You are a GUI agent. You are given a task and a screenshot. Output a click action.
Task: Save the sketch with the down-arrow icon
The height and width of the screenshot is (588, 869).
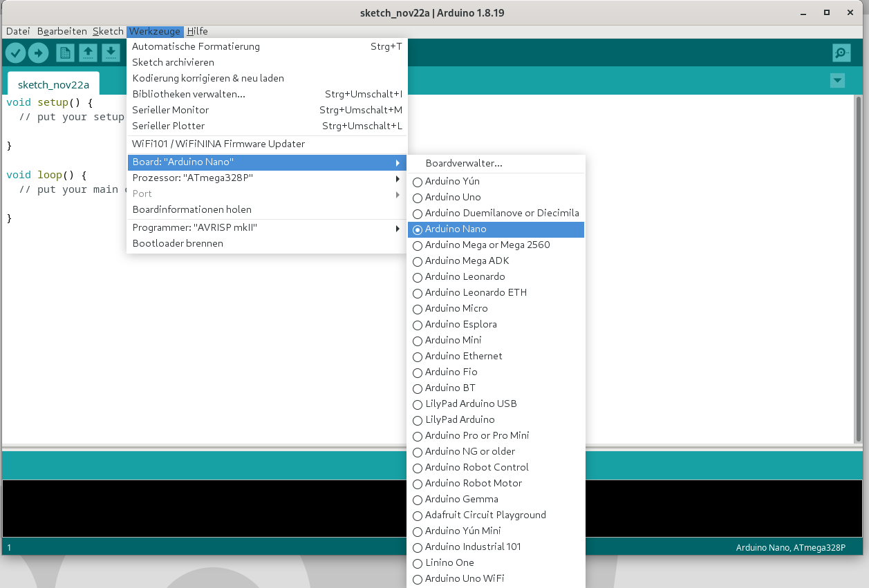111,53
